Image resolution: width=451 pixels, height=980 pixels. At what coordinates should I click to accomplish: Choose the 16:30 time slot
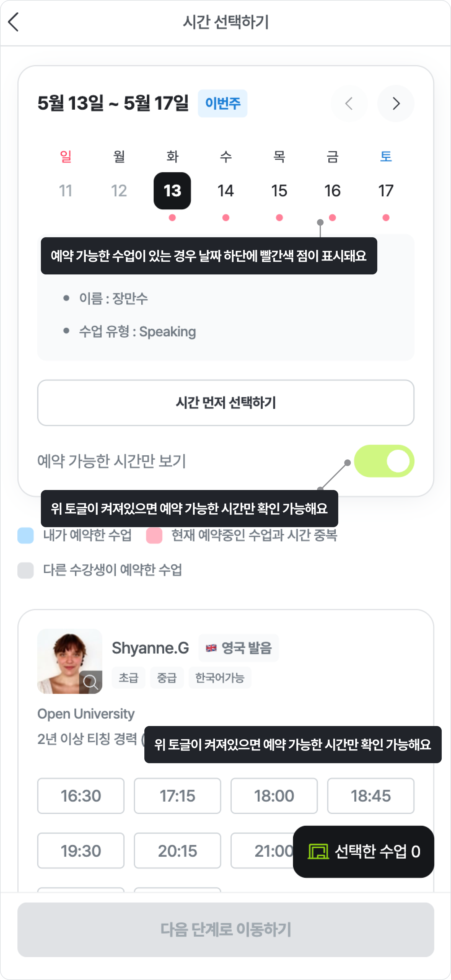pyautogui.click(x=81, y=796)
